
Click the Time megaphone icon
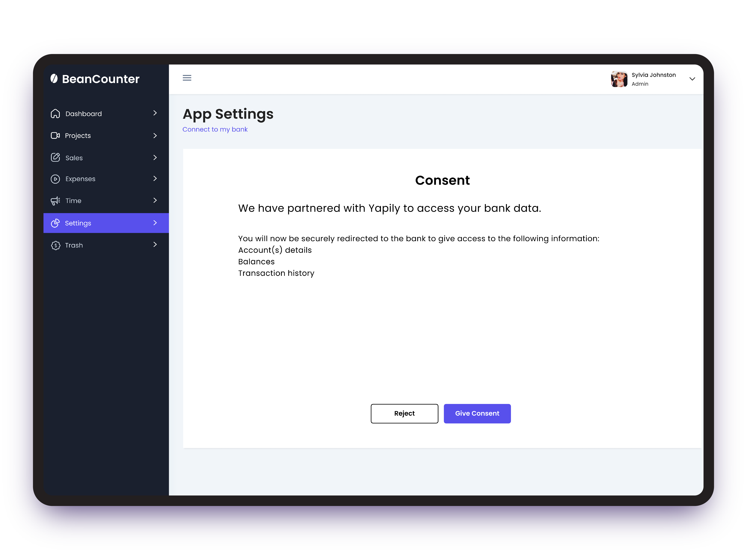[55, 201]
